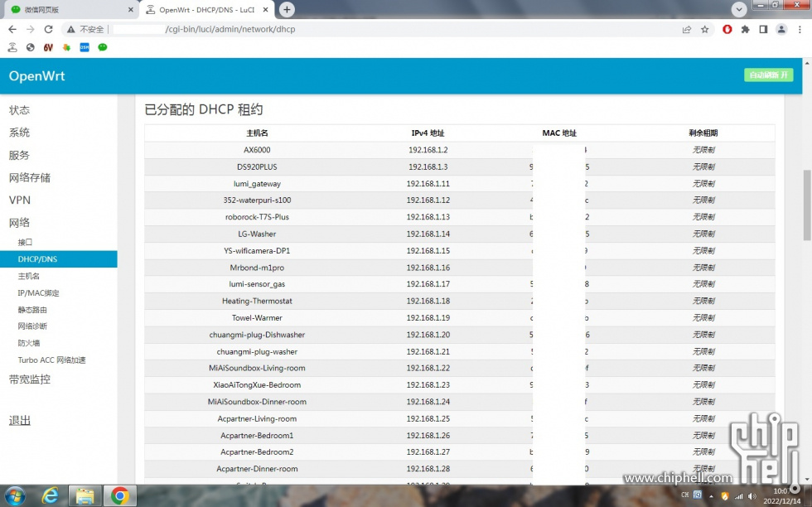Screen dimensions: 812x507
Task: Open the 带宽监控 sidebar menu
Action: (30, 379)
